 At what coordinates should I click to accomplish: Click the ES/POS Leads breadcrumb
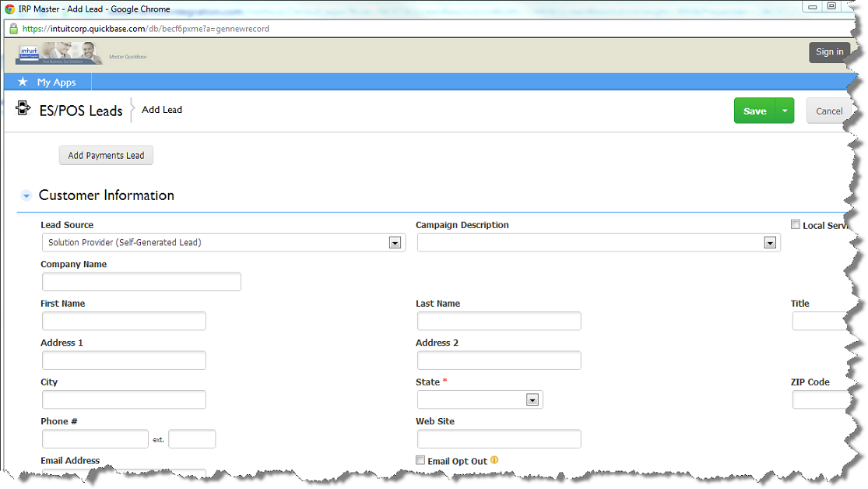pyautogui.click(x=81, y=111)
